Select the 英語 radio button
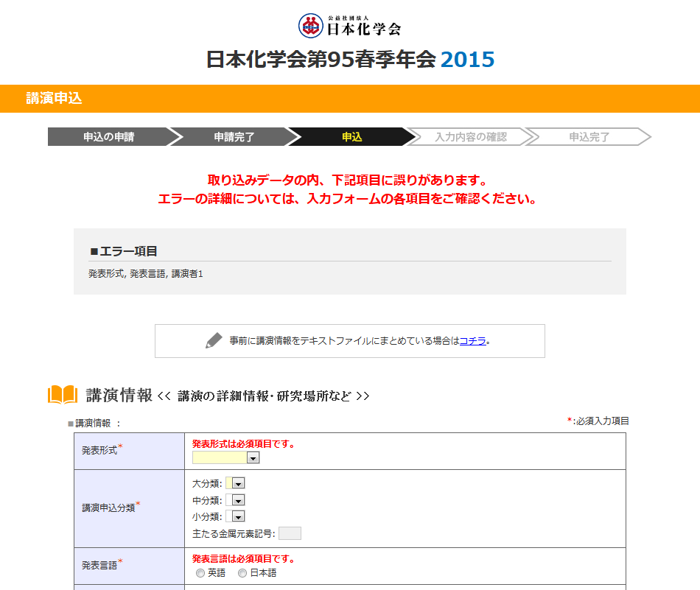 tap(200, 573)
